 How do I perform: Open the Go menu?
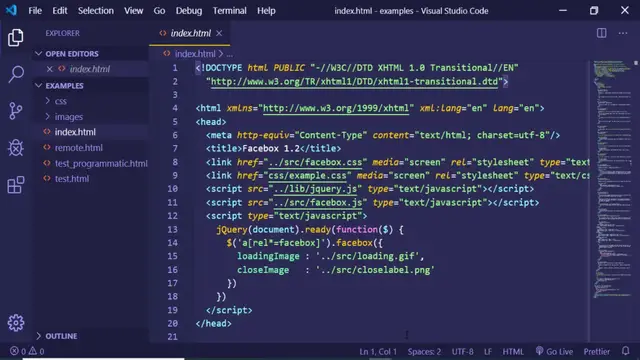[x=159, y=11]
